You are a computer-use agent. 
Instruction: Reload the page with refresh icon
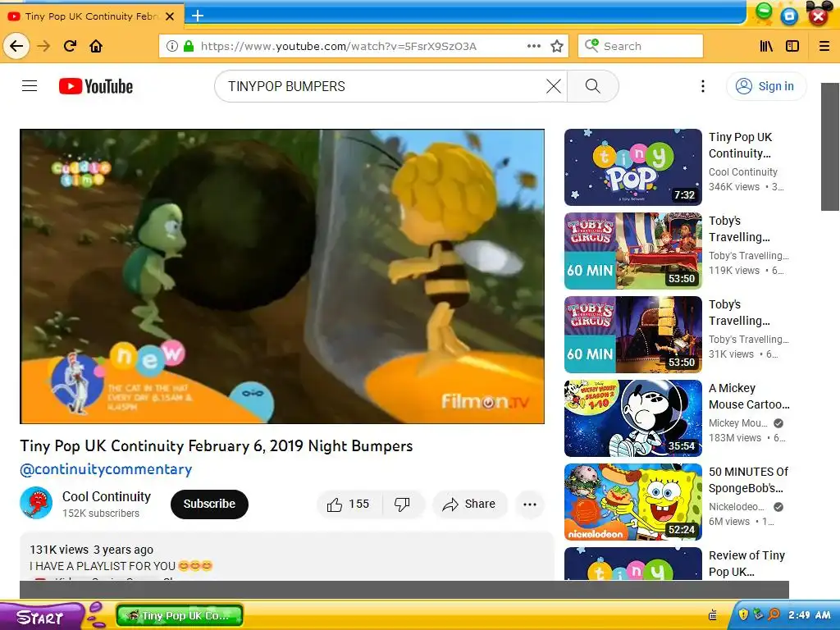(71, 46)
